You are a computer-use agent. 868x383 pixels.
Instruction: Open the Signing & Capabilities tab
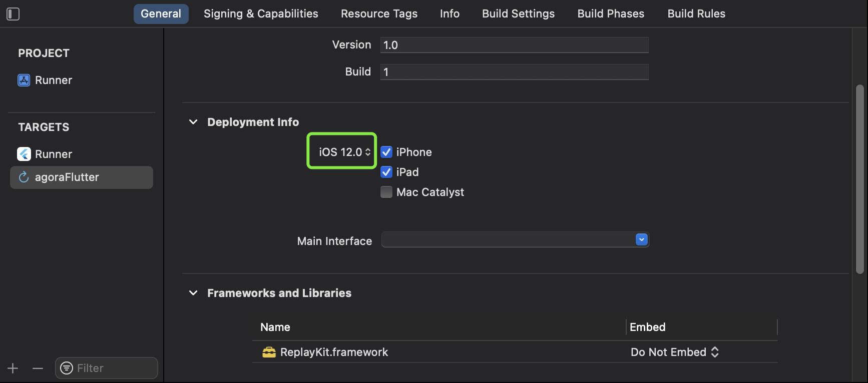(261, 14)
